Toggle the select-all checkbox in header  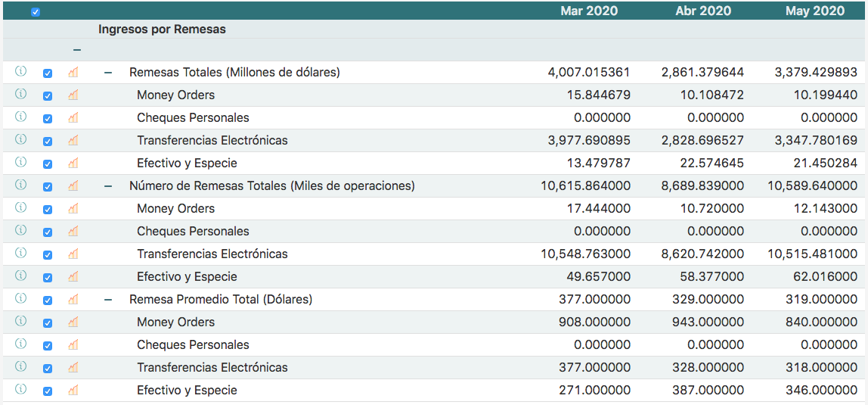(36, 11)
